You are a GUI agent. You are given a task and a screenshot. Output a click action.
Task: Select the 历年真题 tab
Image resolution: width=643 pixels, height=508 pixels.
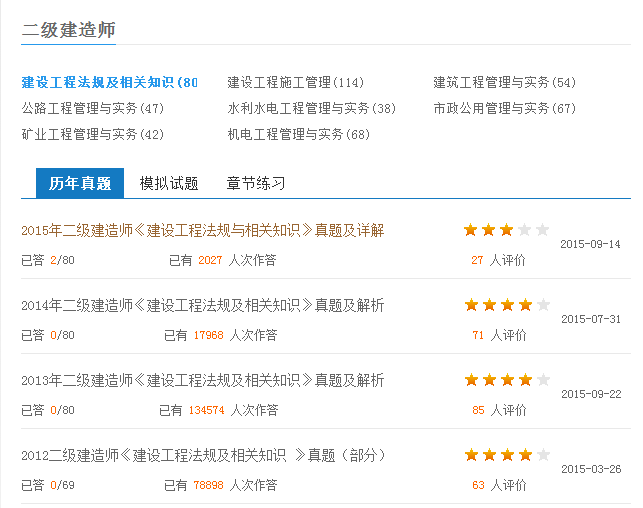point(80,183)
